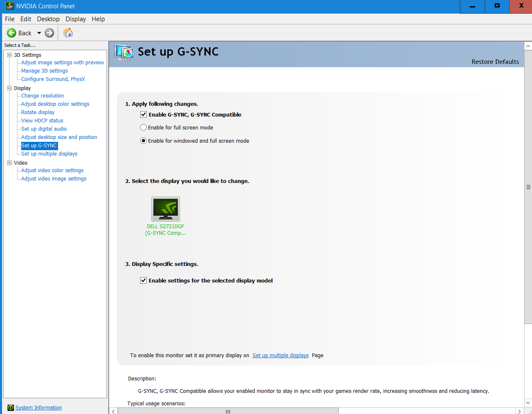Select the 3D Settings category label in the tree

click(x=28, y=55)
